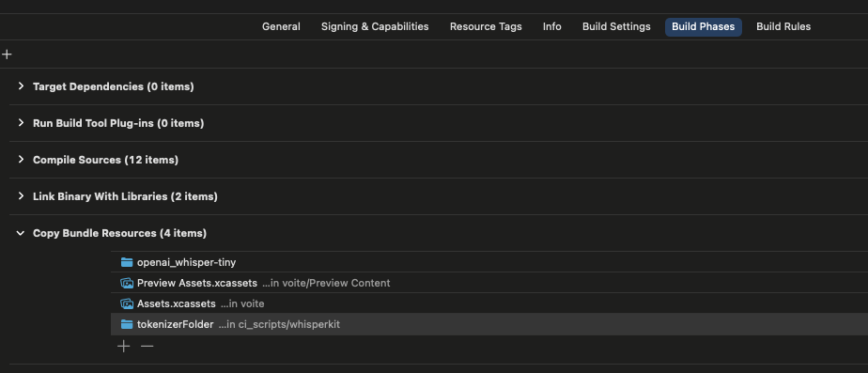Click the tokenizerFolder folder icon
Screen dimensions: 868x373
point(127,324)
